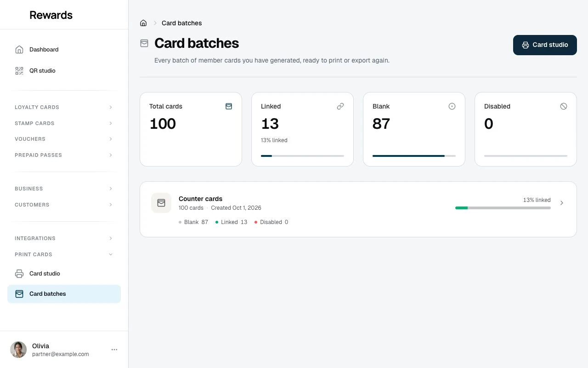This screenshot has height=368, width=588.
Task: Click the Blank tile progress bar
Action: 414,156
